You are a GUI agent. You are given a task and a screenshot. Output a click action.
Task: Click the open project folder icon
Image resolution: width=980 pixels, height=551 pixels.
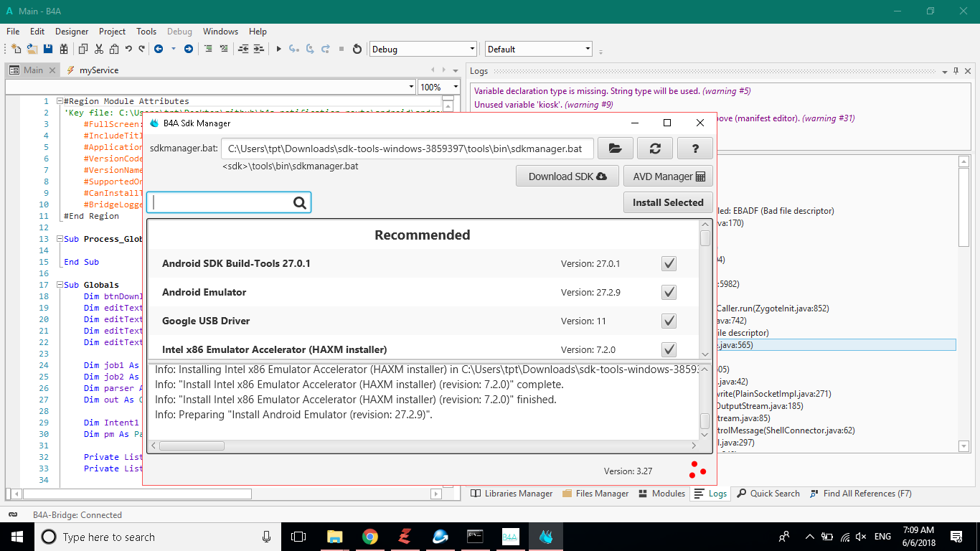tap(32, 49)
